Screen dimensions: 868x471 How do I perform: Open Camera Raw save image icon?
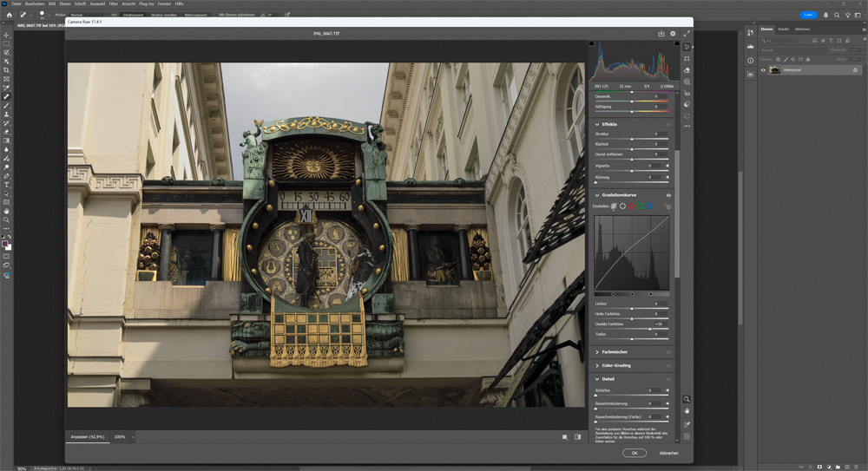tap(661, 33)
